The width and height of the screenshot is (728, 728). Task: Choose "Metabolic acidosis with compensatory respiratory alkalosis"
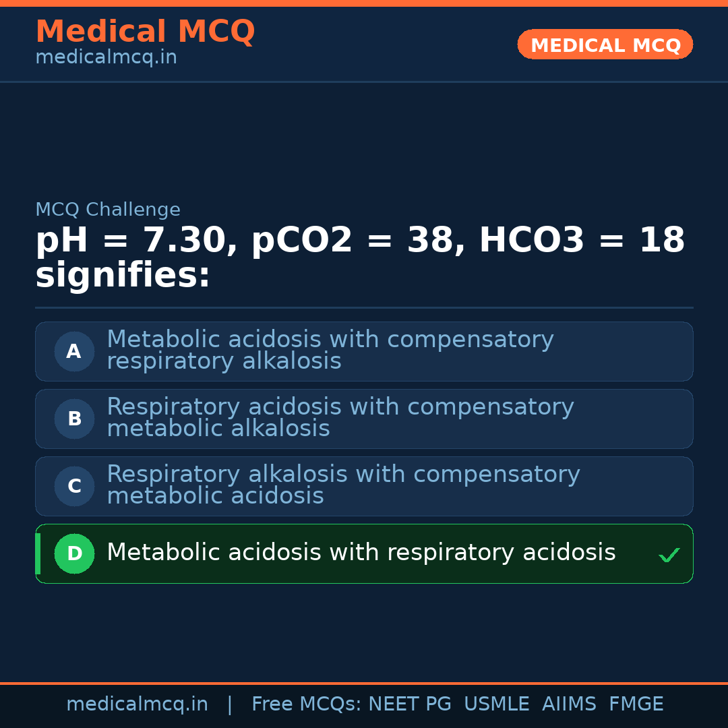[330, 351]
